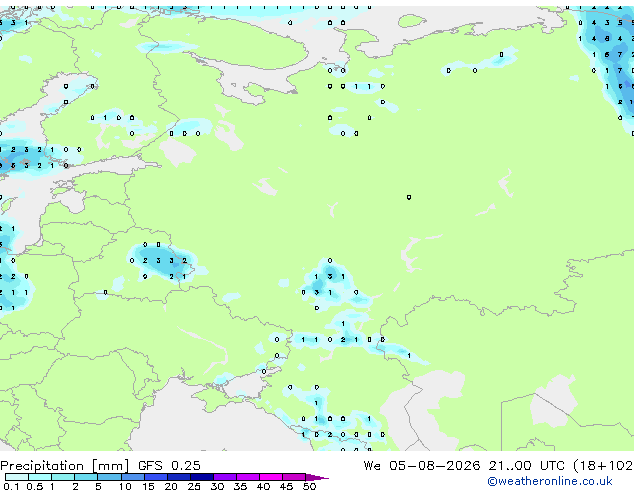This screenshot has width=634, height=490.
Task: Click the '45' legend scale label
Action: [x=286, y=486]
